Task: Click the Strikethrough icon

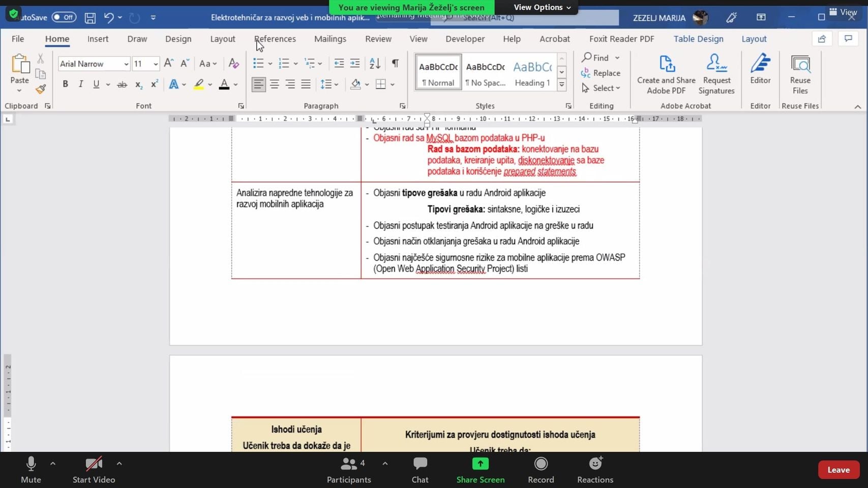Action: (x=122, y=84)
